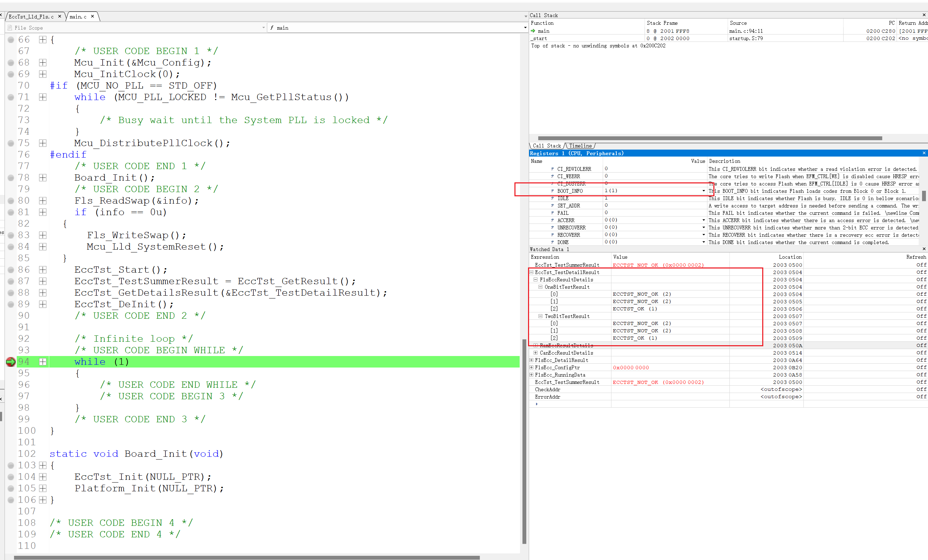Toggle breakpoint on line 69 Mcu_InitClock
The width and height of the screenshot is (928, 560).
pyautogui.click(x=11, y=74)
